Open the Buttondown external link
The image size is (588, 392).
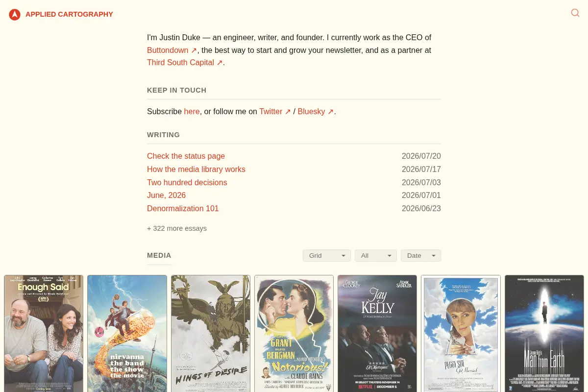[172, 50]
